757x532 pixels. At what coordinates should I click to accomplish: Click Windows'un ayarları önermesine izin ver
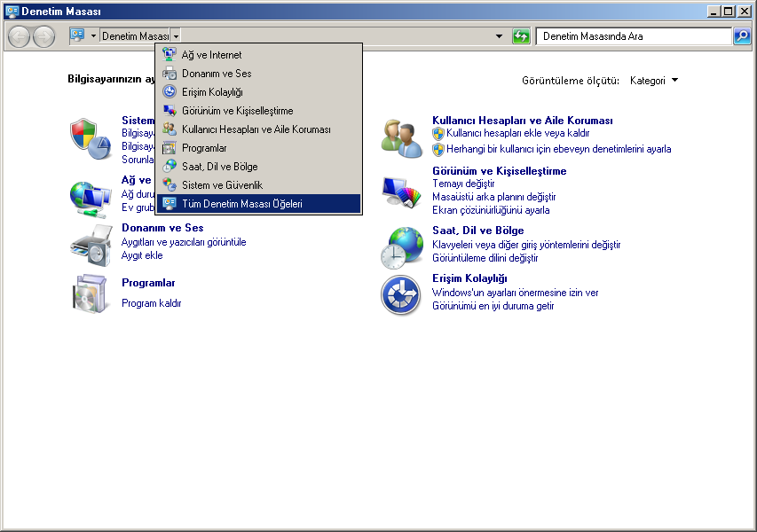click(515, 293)
